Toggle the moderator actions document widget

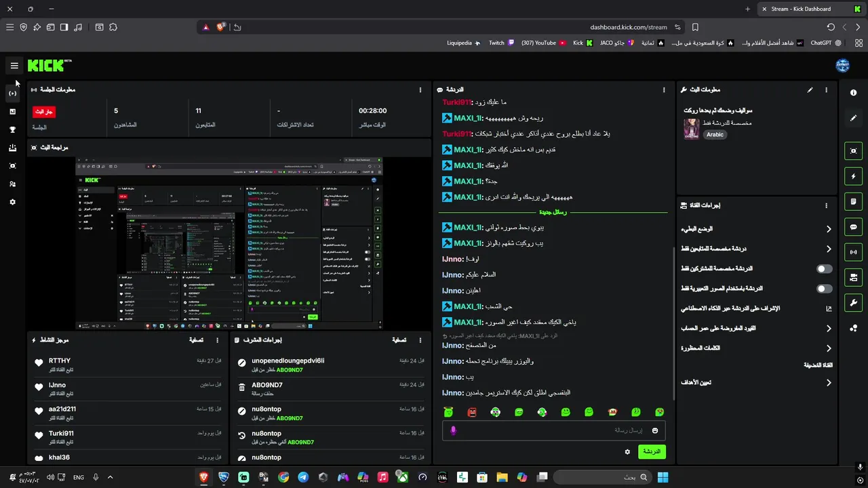click(x=854, y=201)
